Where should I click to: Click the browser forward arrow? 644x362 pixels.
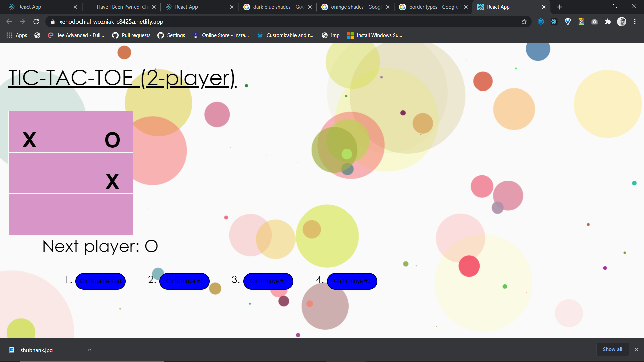(x=22, y=22)
